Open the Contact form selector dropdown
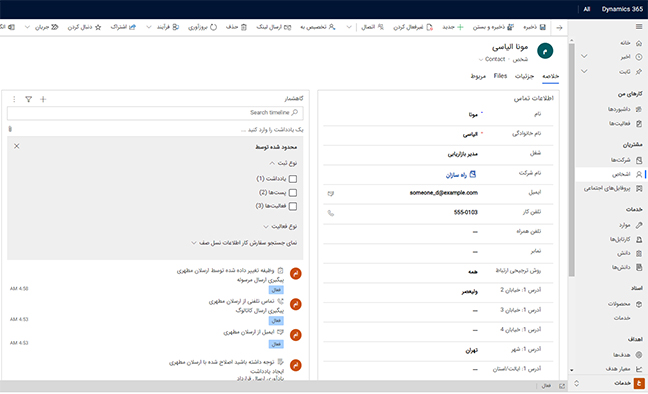 (x=492, y=60)
